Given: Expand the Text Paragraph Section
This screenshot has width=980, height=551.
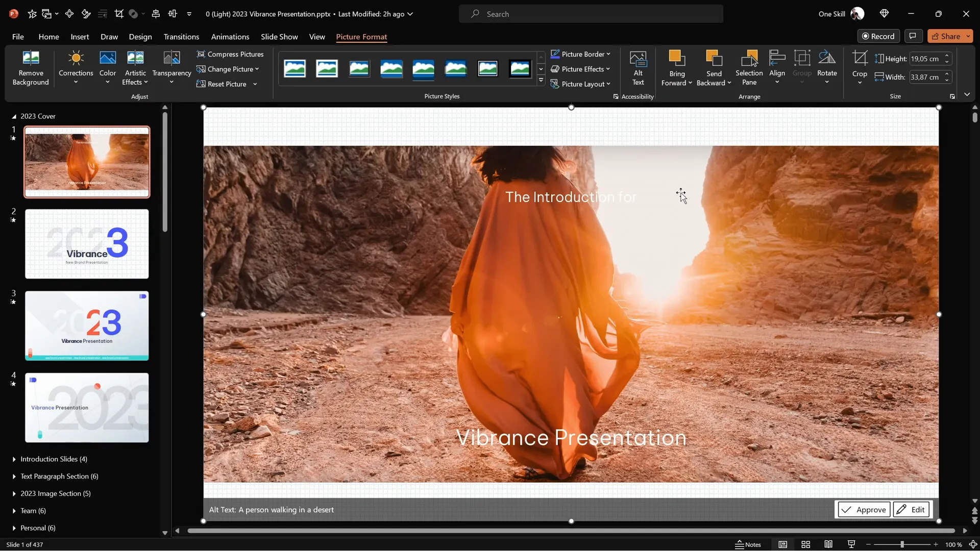Looking at the screenshot, I should 14,477.
